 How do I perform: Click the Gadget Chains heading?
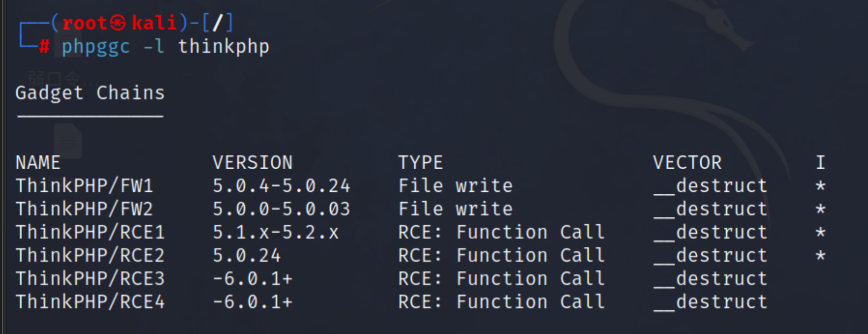tap(90, 93)
